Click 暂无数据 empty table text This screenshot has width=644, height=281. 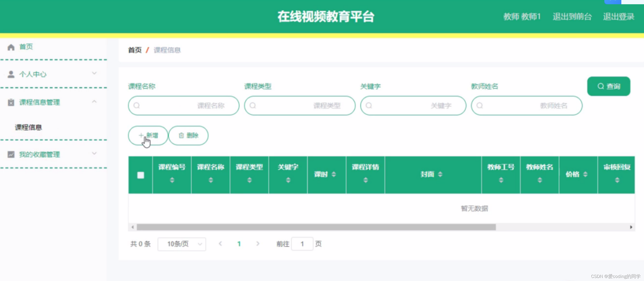point(474,208)
